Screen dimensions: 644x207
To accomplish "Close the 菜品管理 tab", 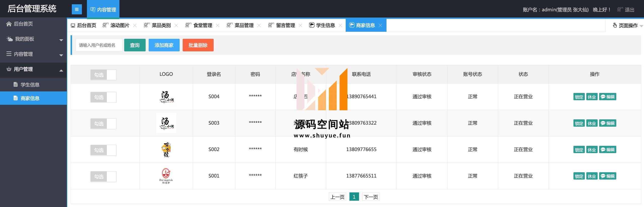I will pos(259,25).
